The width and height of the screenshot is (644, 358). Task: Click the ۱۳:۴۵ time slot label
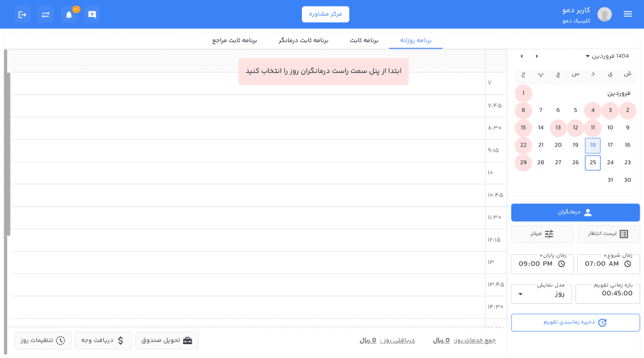(x=496, y=284)
